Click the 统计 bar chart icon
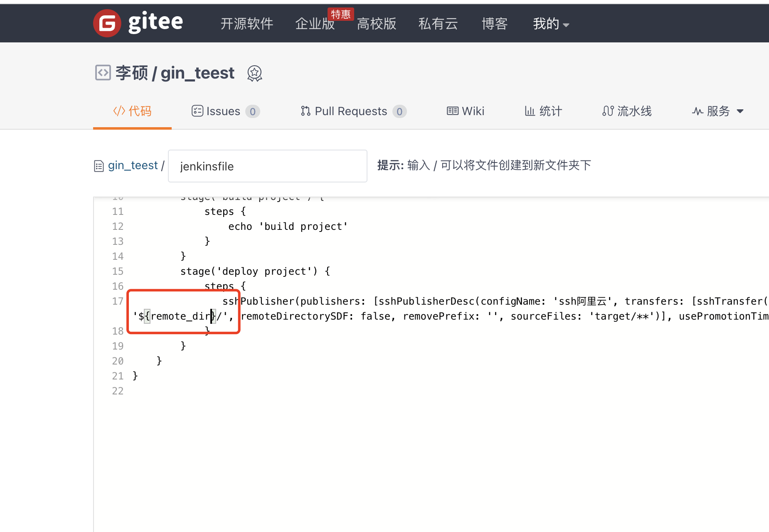769x532 pixels. click(x=530, y=111)
